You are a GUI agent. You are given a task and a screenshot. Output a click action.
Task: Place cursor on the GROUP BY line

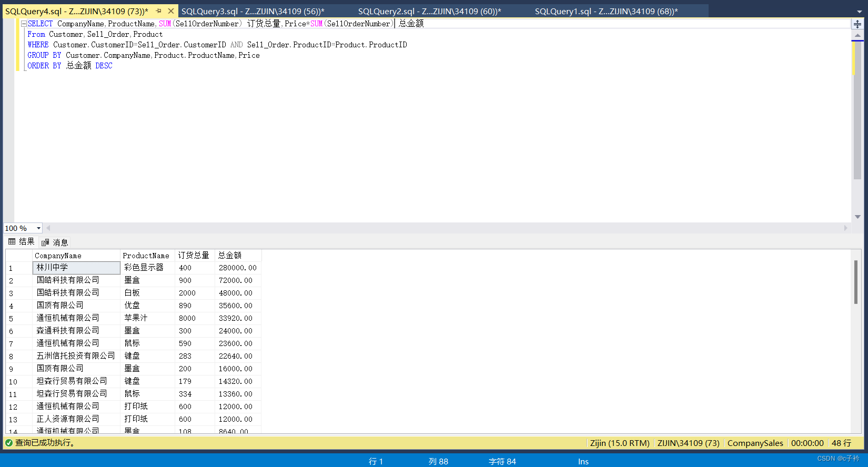144,55
